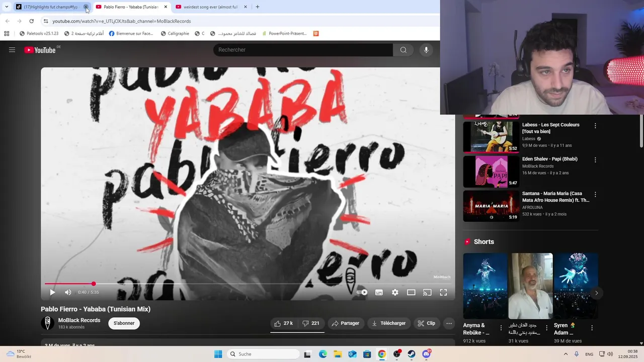Dislike the video showing 221
The image size is (644, 362).
(311, 323)
